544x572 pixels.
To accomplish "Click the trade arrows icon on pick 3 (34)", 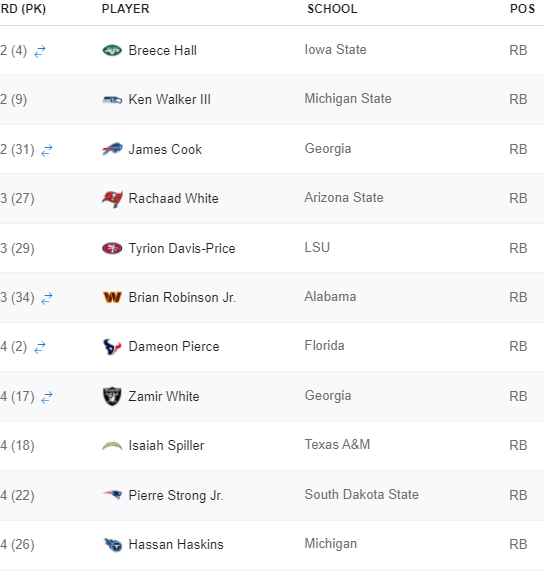I will (47, 298).
